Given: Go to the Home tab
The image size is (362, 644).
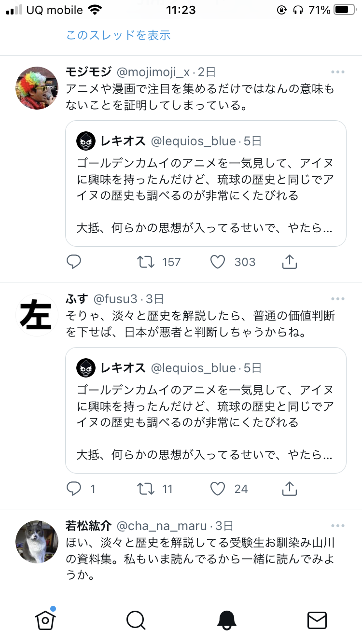Looking at the screenshot, I should click(45, 619).
